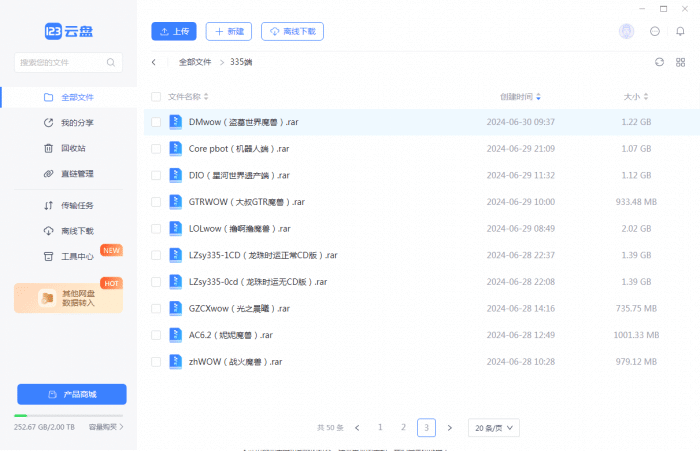Open 传输任务 in the sidebar
Image resolution: width=700 pixels, height=451 pixels.
pyautogui.click(x=77, y=206)
